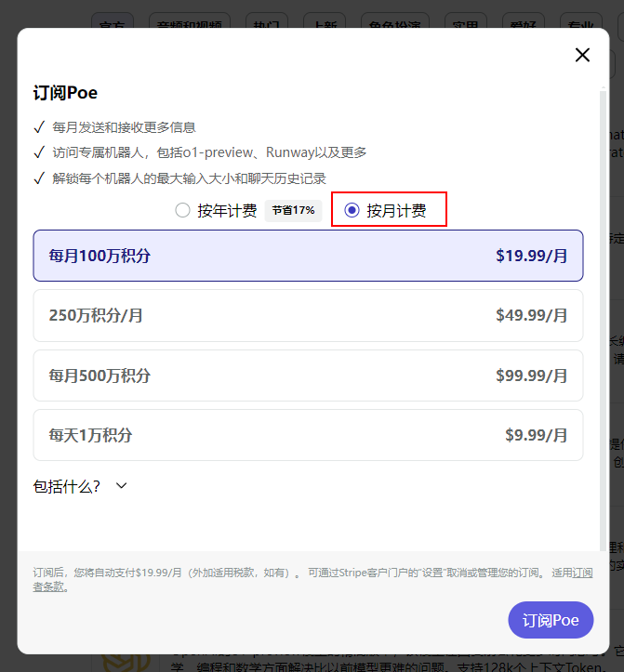Open the 订阅者条款 link
This screenshot has height=672, width=624.
tap(583, 573)
